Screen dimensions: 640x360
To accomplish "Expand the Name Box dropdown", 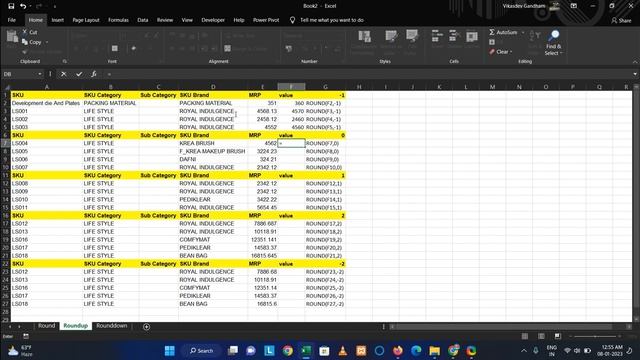I will [x=40, y=74].
